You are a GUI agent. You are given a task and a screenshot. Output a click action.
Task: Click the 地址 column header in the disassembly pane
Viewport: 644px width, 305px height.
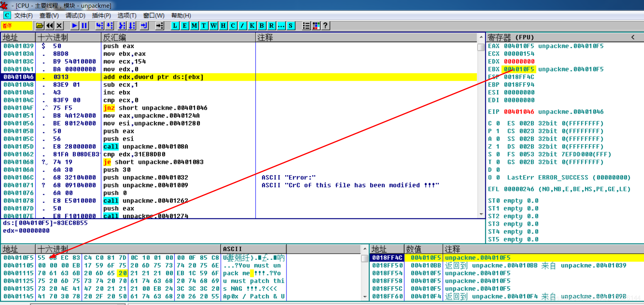tap(18, 37)
